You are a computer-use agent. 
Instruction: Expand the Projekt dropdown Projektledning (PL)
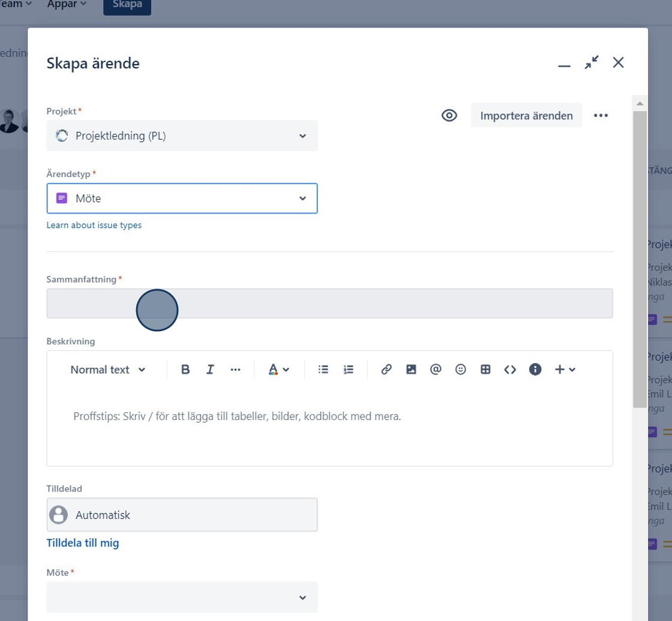click(x=182, y=136)
